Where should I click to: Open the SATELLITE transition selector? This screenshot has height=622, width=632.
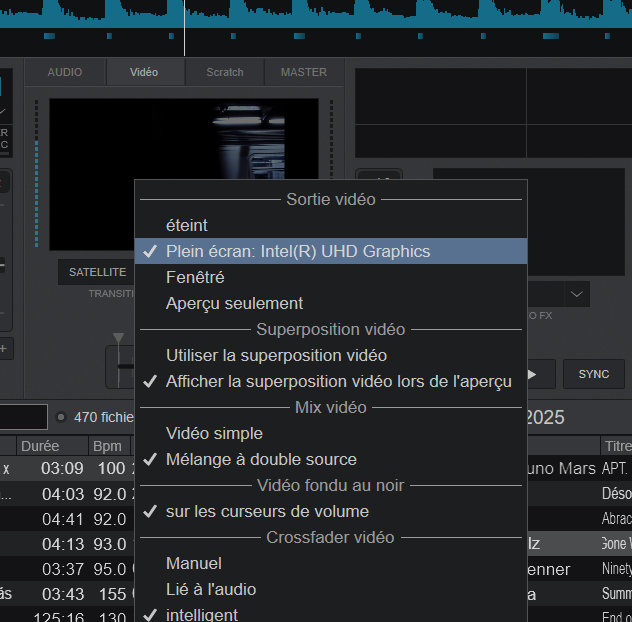click(97, 272)
